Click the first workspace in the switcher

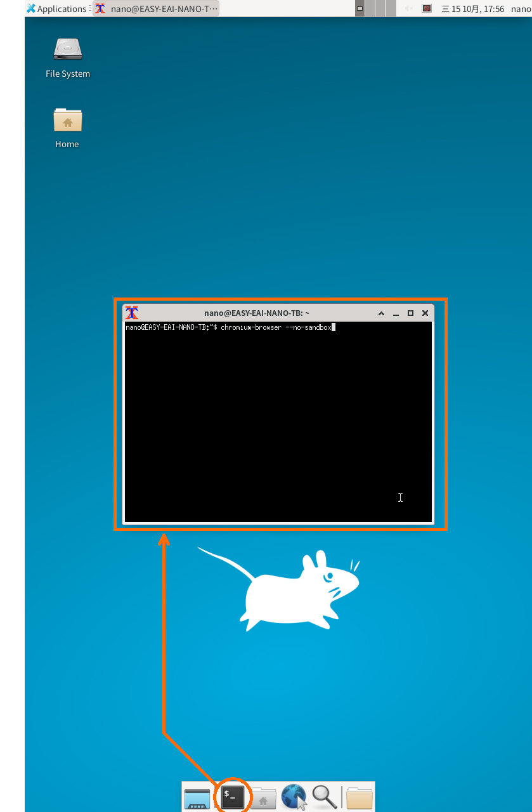[x=360, y=9]
